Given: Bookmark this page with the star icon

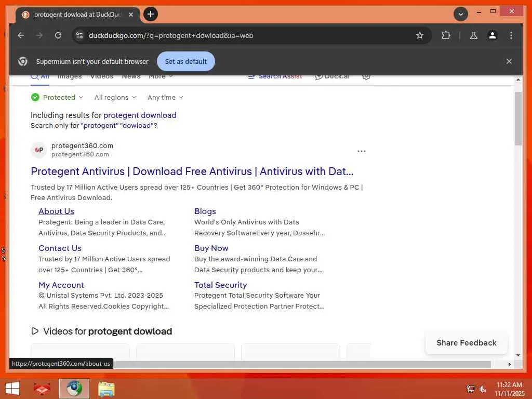Looking at the screenshot, I should (x=420, y=35).
